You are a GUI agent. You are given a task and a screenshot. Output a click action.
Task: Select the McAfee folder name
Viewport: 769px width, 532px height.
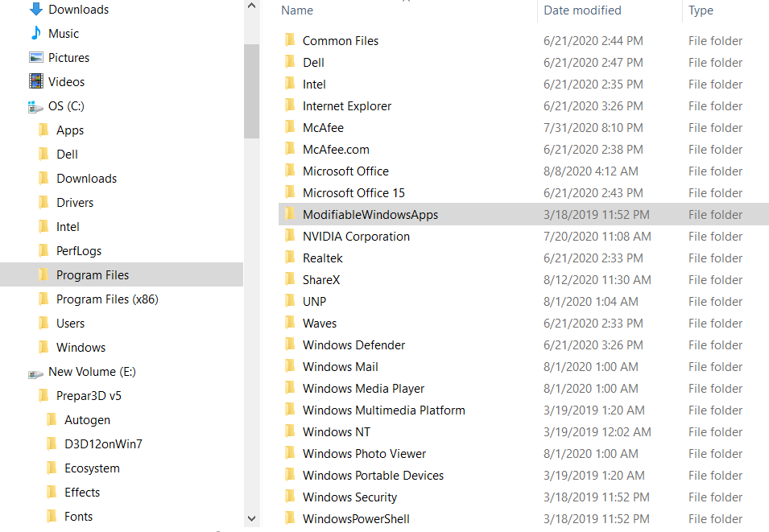[323, 127]
